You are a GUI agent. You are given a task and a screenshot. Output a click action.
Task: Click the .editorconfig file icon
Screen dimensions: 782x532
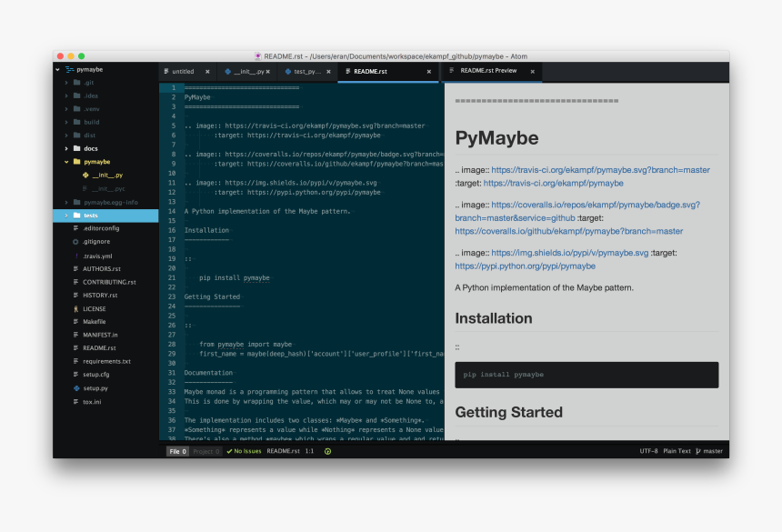(75, 228)
